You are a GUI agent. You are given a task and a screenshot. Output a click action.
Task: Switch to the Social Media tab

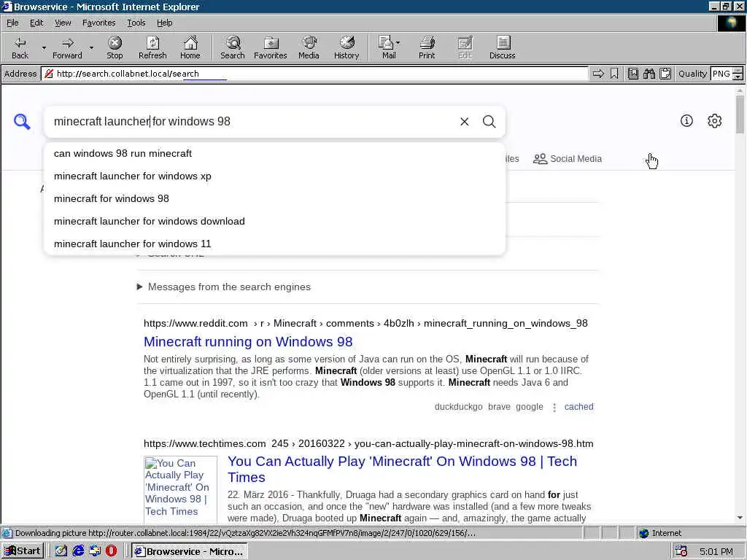click(x=568, y=158)
